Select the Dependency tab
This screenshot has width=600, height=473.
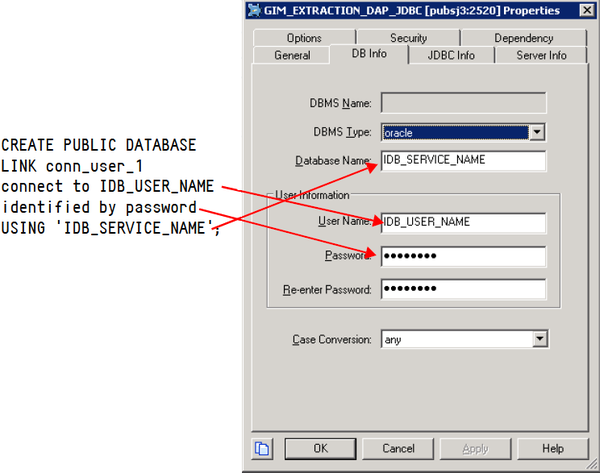click(523, 38)
